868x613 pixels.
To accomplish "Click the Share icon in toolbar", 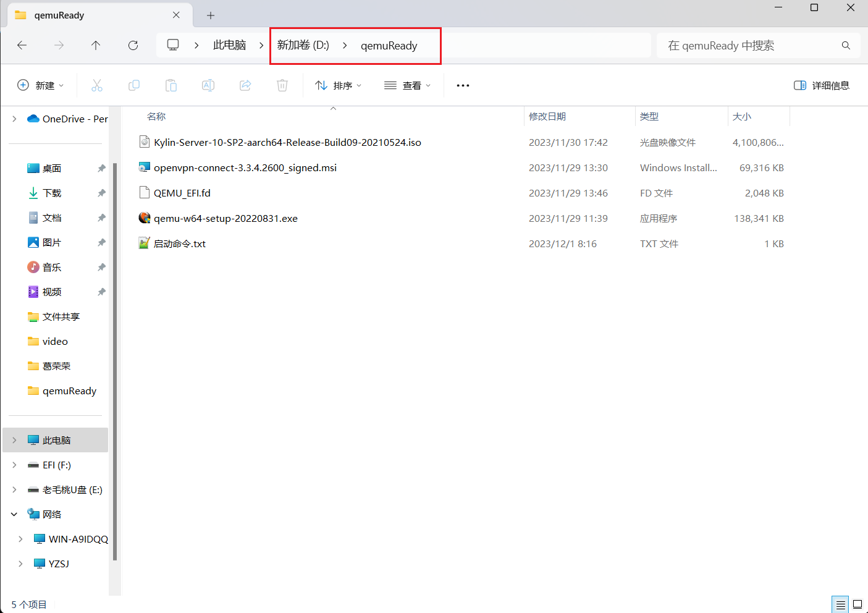I will [245, 85].
